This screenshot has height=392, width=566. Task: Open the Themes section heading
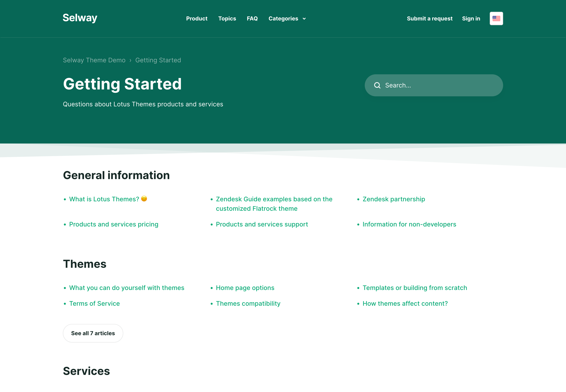coord(85,264)
